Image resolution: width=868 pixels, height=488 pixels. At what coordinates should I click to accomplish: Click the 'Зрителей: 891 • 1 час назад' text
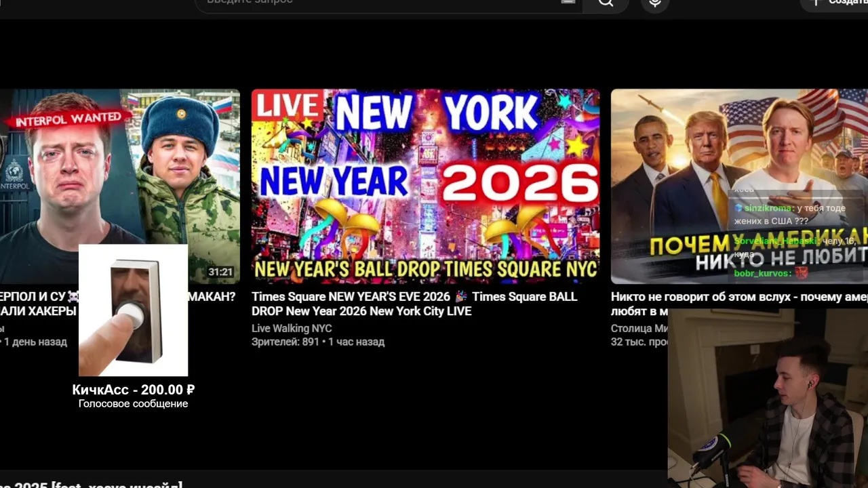tap(318, 342)
